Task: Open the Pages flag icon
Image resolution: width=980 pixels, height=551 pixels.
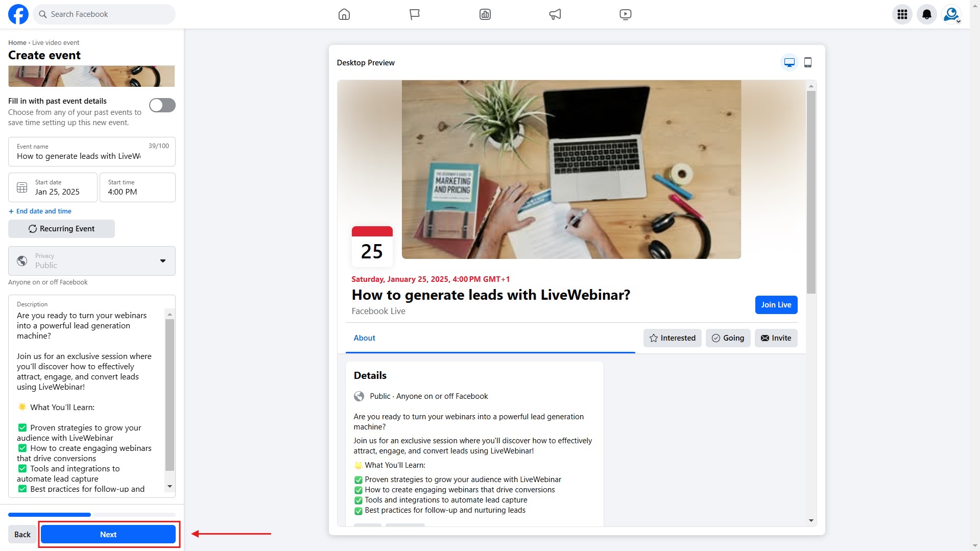Action: click(414, 14)
